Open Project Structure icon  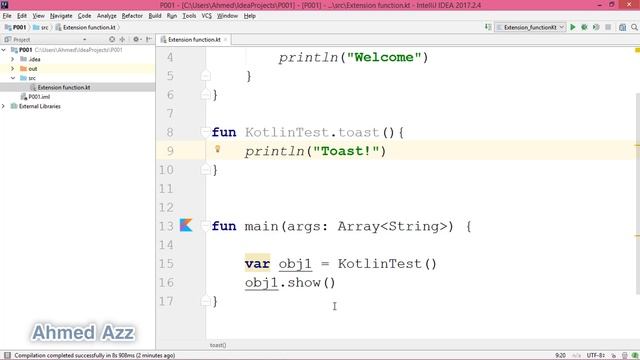click(622, 27)
